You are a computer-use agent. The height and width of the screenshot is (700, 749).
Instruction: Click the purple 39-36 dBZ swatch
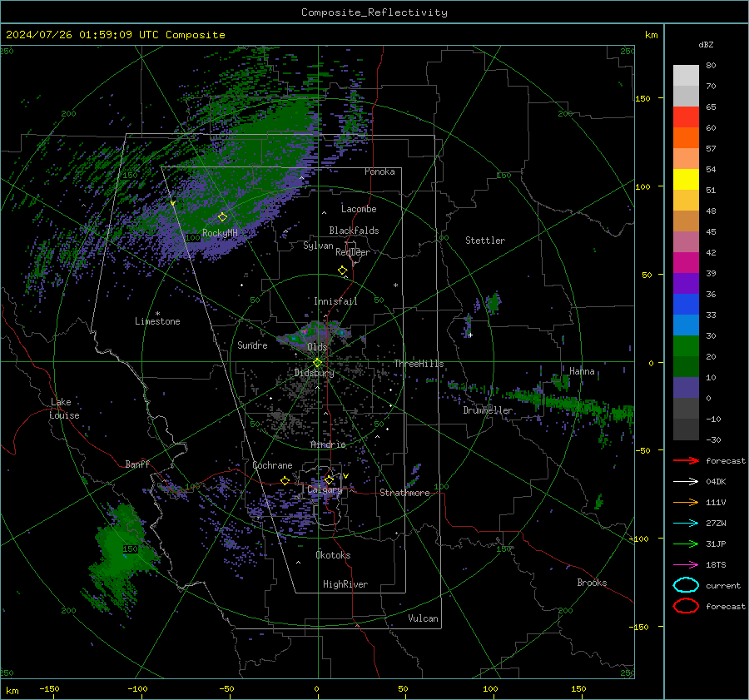click(x=686, y=284)
